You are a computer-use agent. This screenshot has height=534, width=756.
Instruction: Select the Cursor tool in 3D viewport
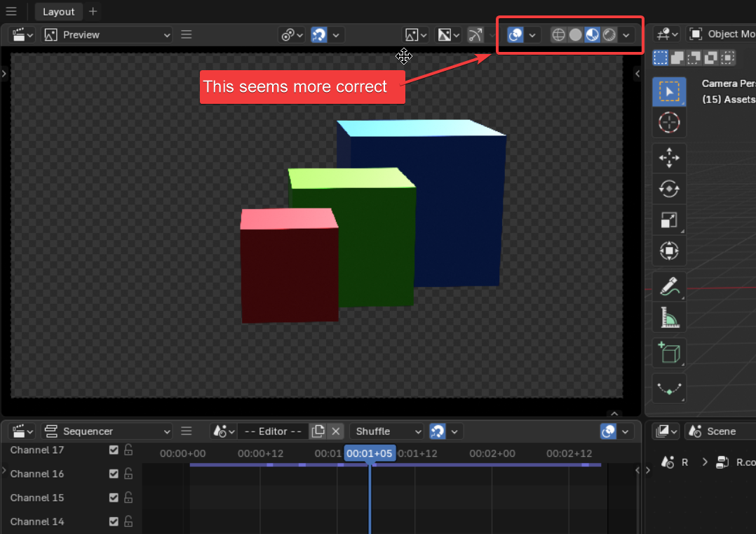[669, 123]
